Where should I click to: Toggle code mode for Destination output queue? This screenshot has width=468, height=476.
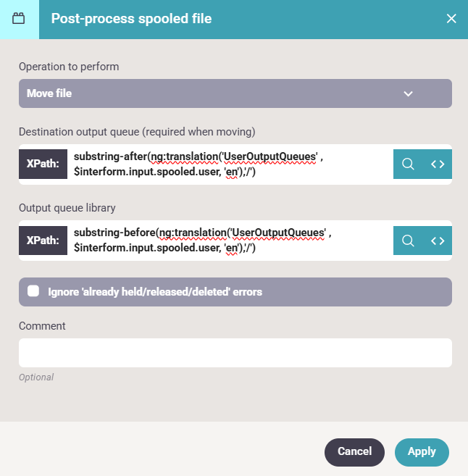pyautogui.click(x=438, y=164)
